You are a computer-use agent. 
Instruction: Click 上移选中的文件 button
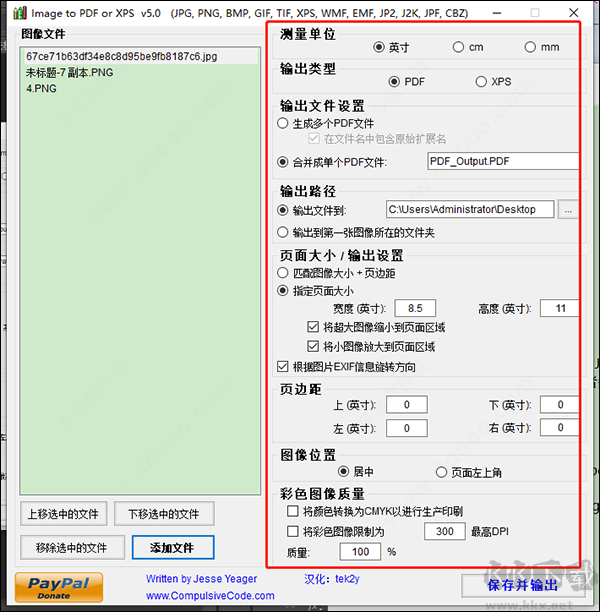point(64,514)
